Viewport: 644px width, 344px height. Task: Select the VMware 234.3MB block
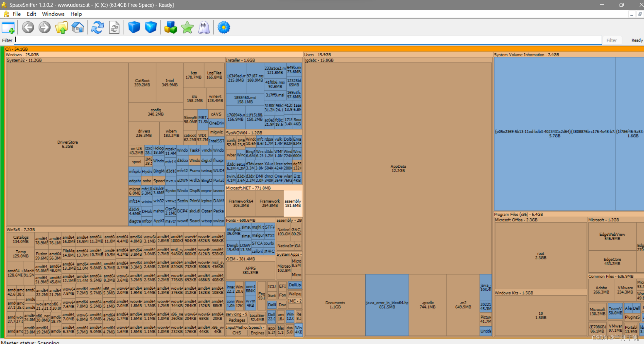(625, 290)
